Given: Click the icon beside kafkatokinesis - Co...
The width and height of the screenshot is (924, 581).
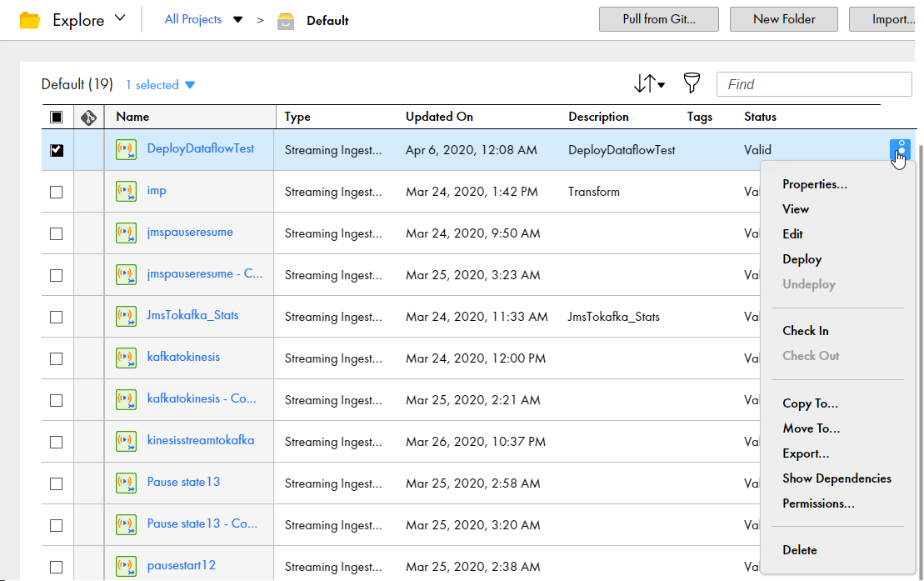Looking at the screenshot, I should coord(126,399).
